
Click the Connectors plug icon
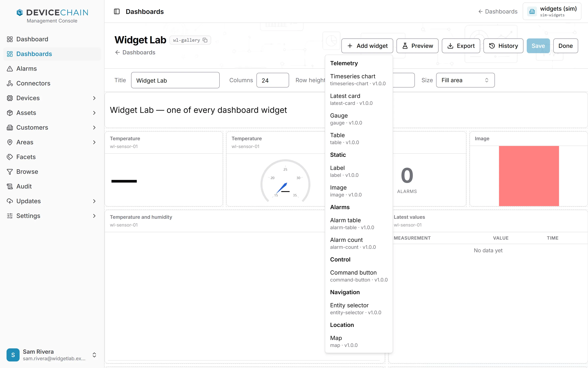tap(10, 83)
